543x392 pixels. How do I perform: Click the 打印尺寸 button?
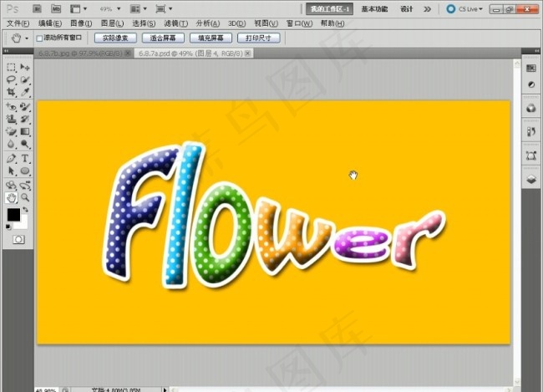tap(259, 38)
